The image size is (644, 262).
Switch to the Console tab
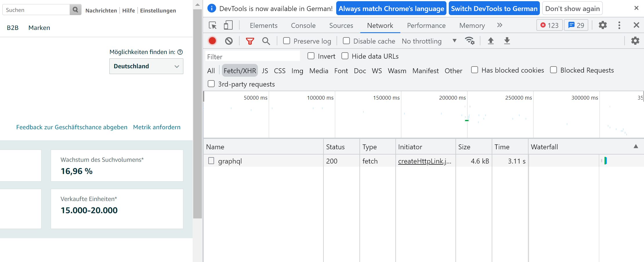[x=303, y=26]
